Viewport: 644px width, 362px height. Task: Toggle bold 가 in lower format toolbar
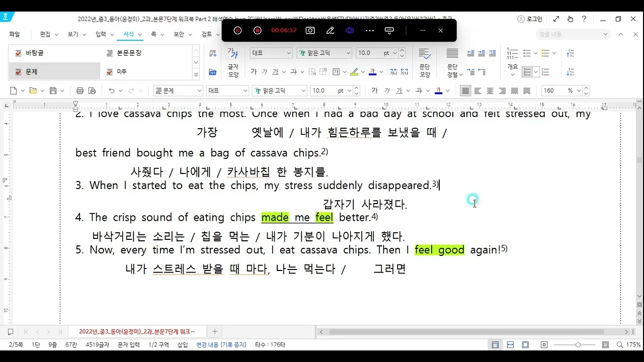374,91
